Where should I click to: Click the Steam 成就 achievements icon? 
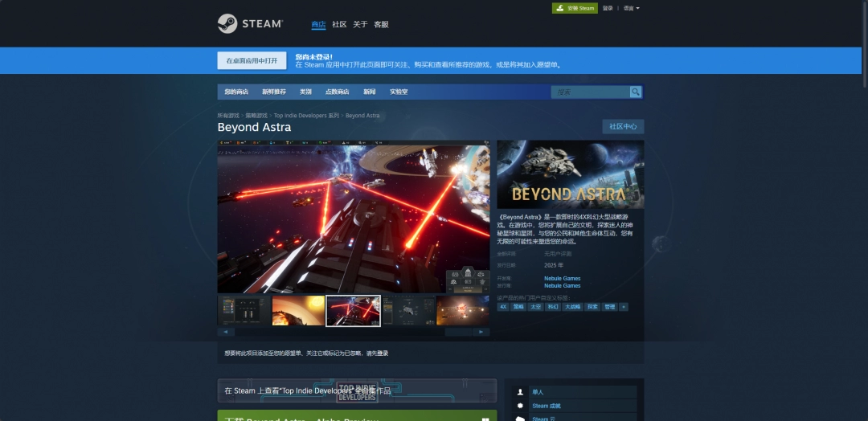tap(520, 406)
